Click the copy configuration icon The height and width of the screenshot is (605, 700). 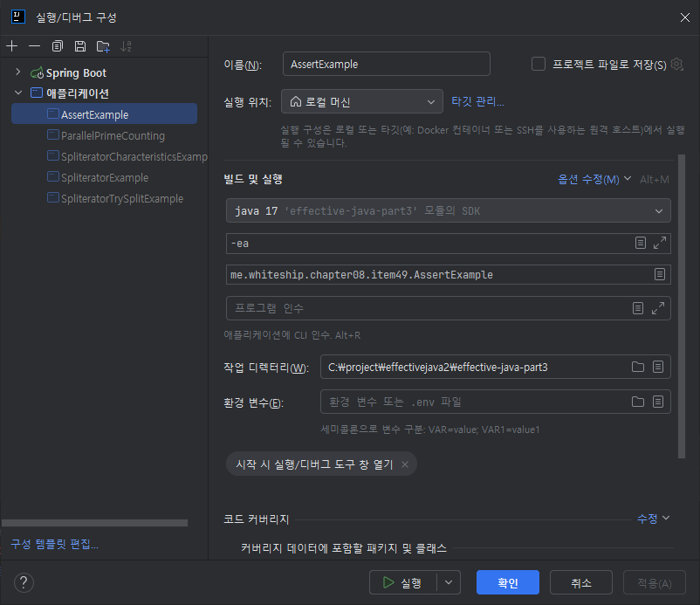pos(57,46)
